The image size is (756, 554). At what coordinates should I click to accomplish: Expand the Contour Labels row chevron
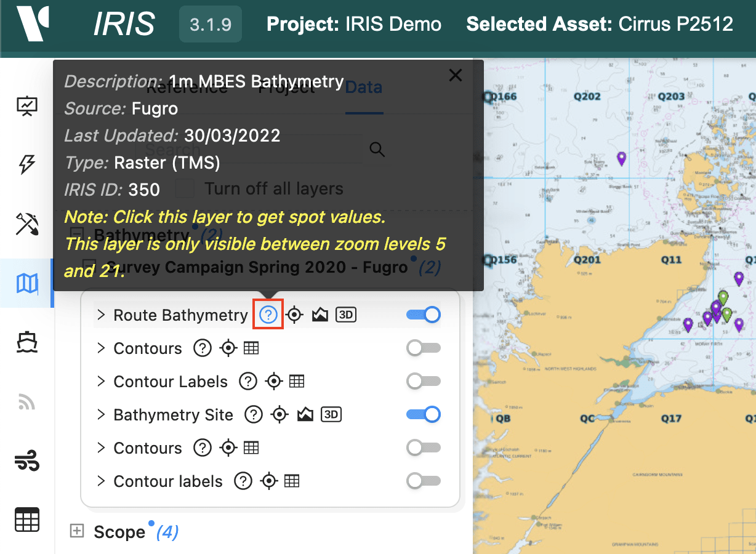pyautogui.click(x=101, y=382)
